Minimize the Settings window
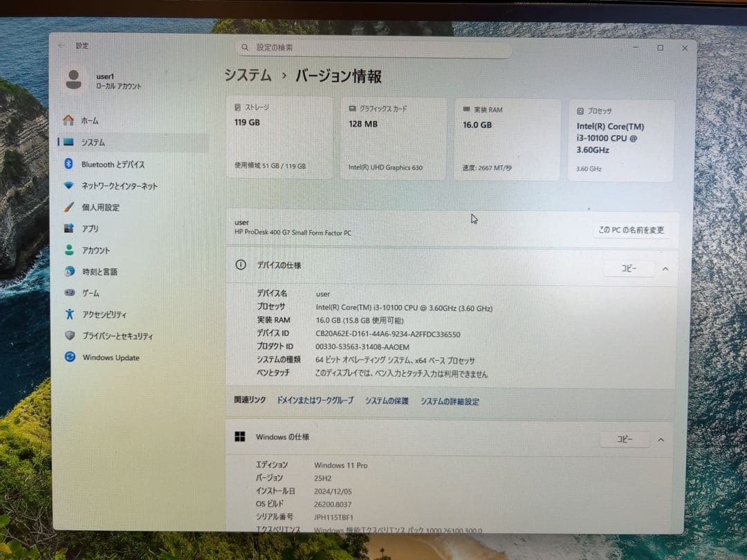This screenshot has height=560, width=747. (x=636, y=47)
